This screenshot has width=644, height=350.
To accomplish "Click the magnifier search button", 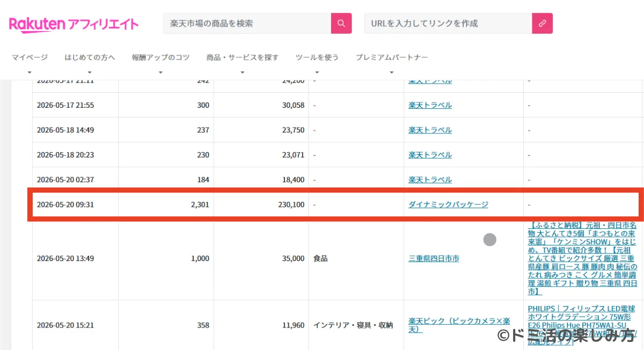I will [x=341, y=24].
